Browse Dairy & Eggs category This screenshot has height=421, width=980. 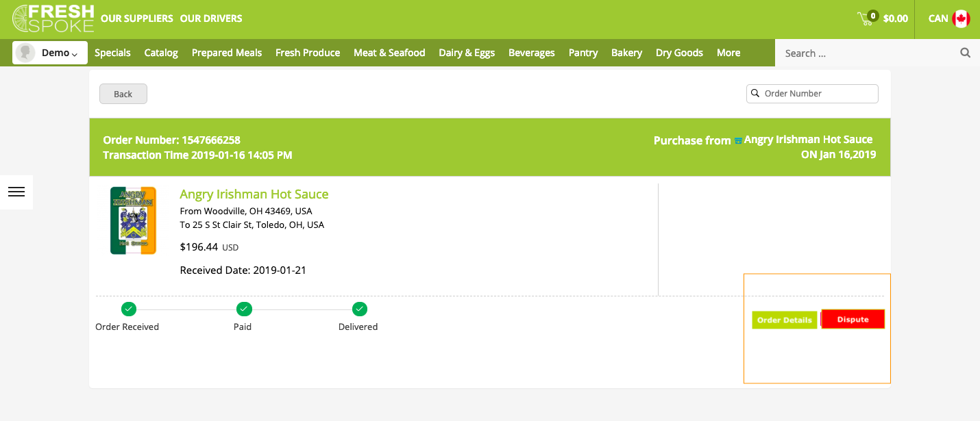pyautogui.click(x=467, y=53)
